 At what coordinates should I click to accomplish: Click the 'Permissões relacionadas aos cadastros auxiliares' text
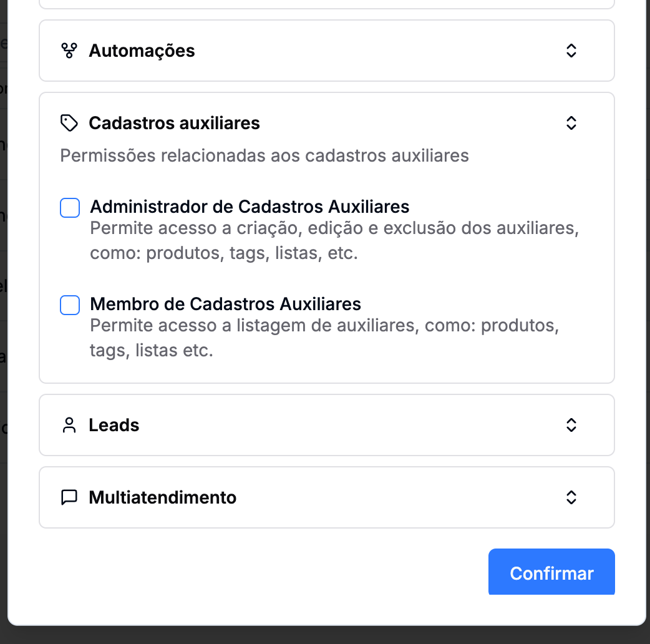[264, 155]
